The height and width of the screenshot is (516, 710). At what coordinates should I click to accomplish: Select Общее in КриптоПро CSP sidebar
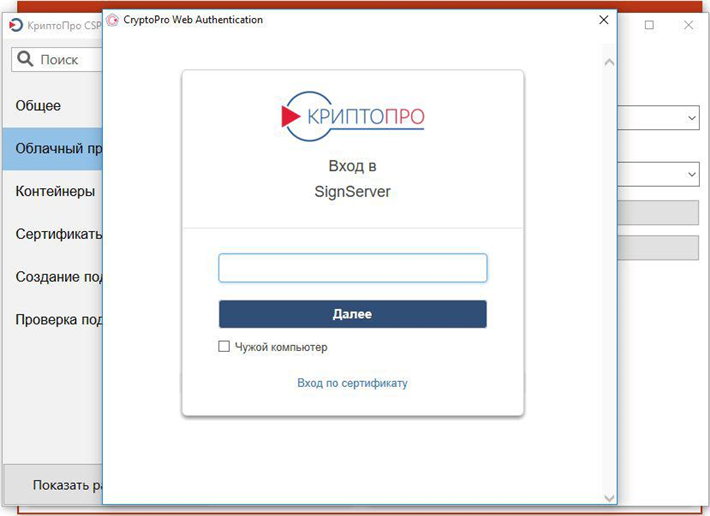(x=52, y=105)
